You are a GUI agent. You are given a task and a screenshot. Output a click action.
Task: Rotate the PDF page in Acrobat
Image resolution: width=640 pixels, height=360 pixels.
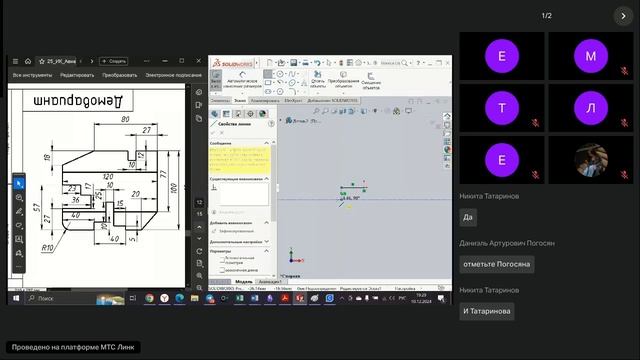click(199, 251)
